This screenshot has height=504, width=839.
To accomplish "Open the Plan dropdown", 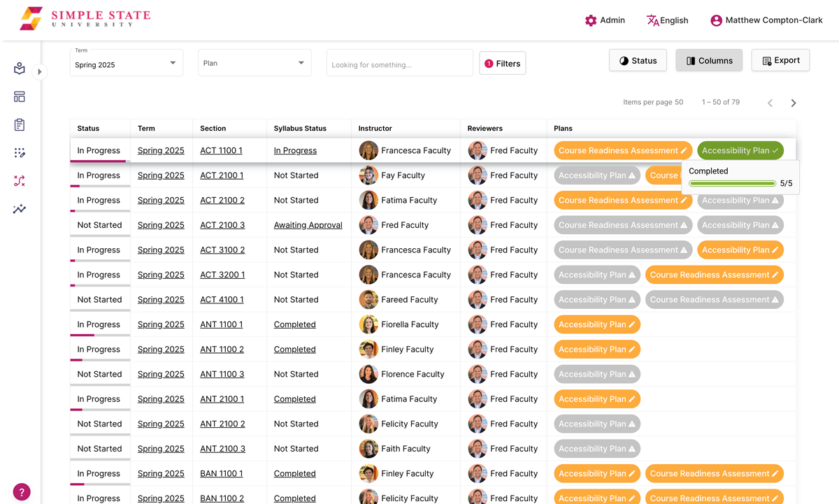I will 254,62.
